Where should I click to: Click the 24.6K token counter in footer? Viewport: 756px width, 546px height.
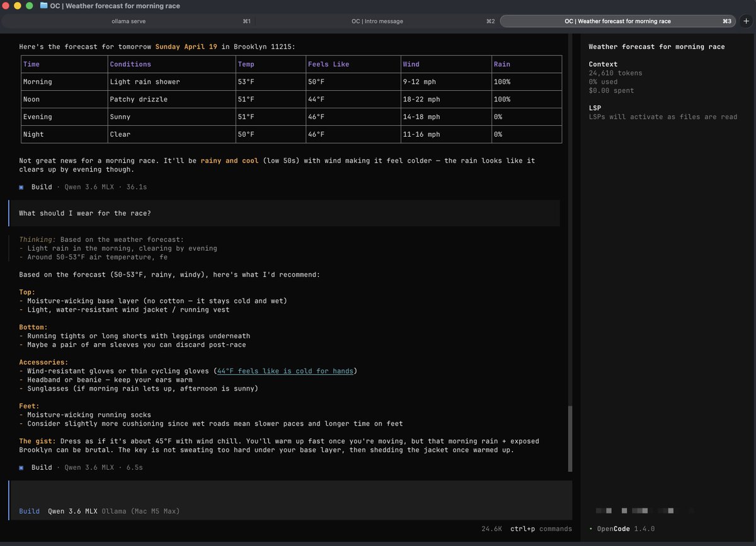(491, 528)
